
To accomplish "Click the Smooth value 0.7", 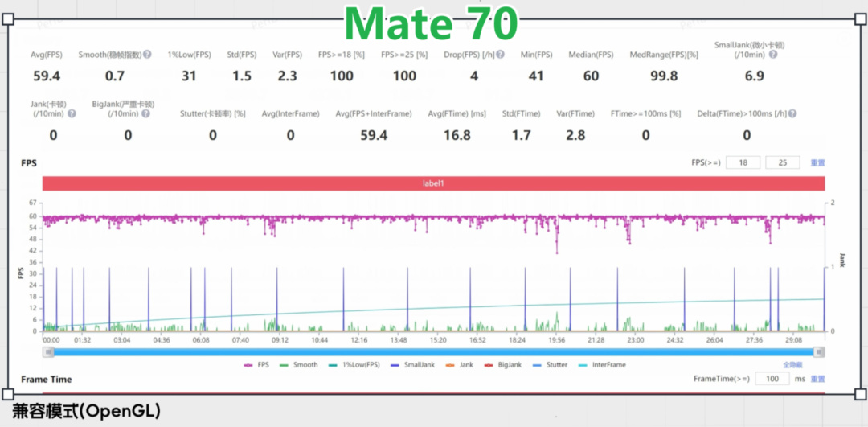I will pyautogui.click(x=115, y=76).
